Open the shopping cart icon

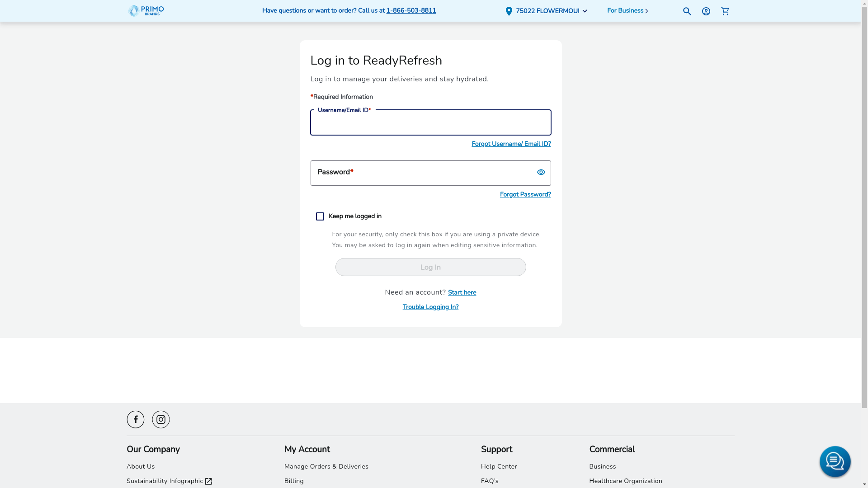click(x=725, y=11)
